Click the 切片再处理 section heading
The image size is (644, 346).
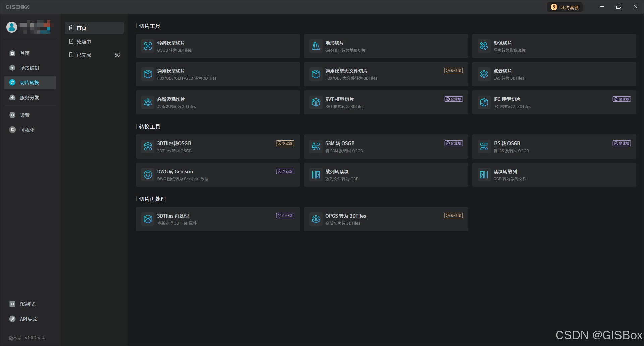(x=152, y=199)
